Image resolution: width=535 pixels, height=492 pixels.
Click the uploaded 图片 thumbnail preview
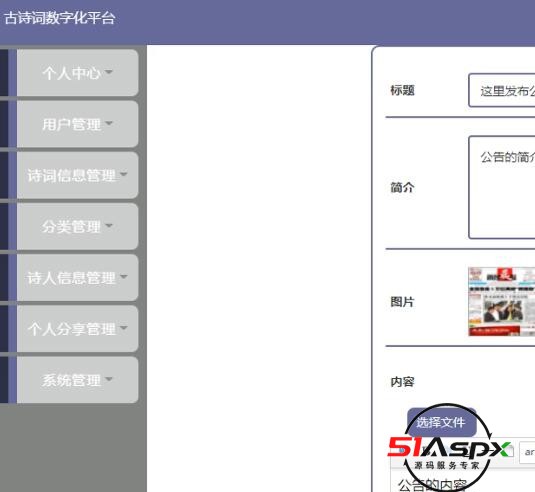coord(502,302)
